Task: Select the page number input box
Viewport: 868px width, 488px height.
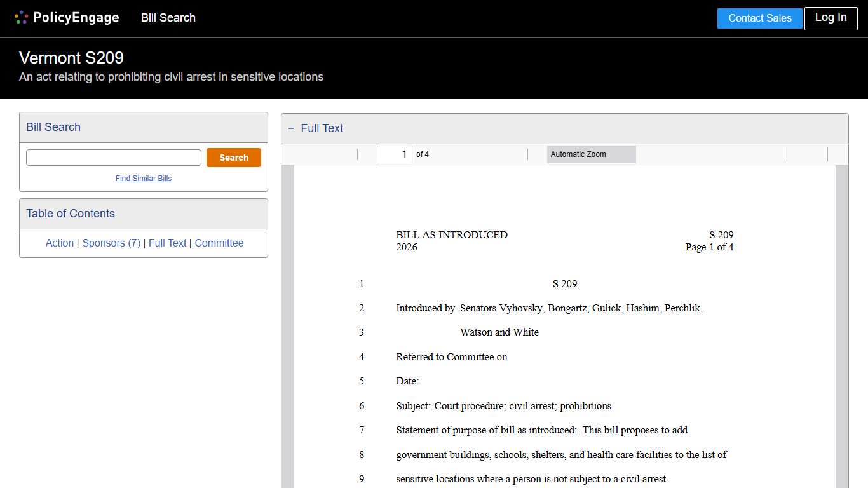Action: coord(394,154)
